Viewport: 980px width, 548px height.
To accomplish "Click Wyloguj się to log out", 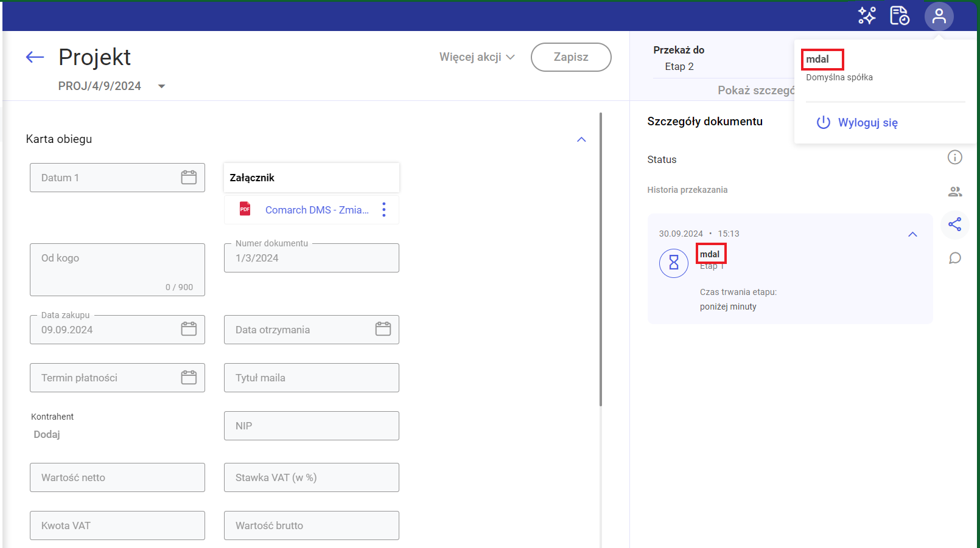I will tap(867, 123).
